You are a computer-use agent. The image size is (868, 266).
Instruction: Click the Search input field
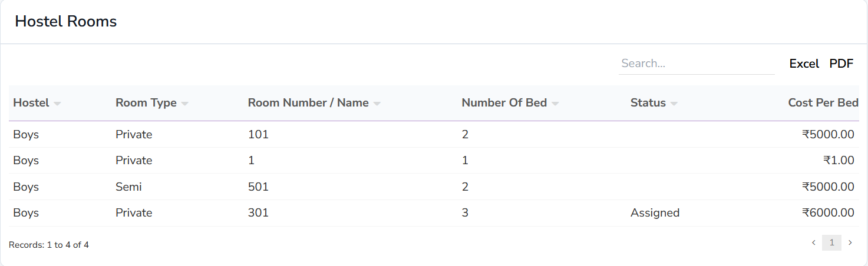[696, 64]
